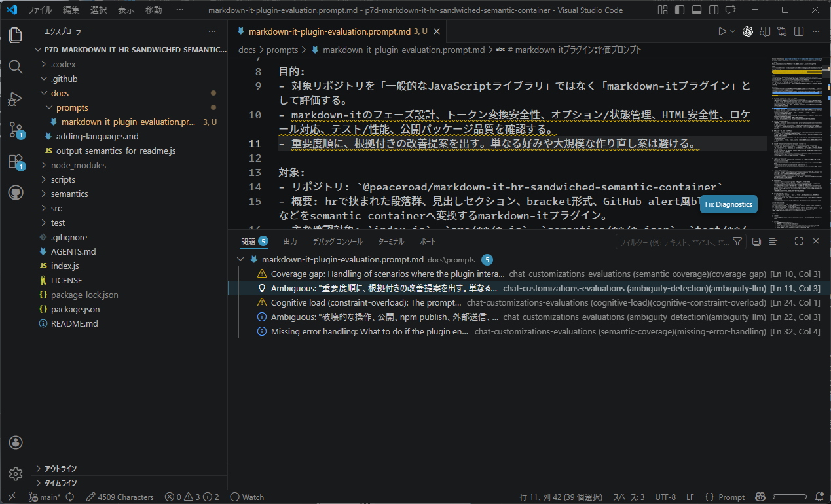Open the Explorer view in activity bar

coord(16,35)
